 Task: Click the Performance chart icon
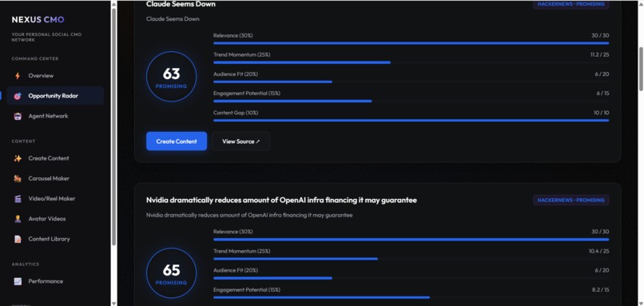18,281
